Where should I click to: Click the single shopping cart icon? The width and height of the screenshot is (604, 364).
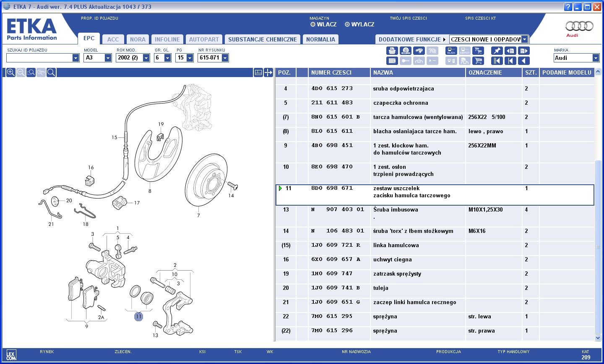[x=478, y=61]
